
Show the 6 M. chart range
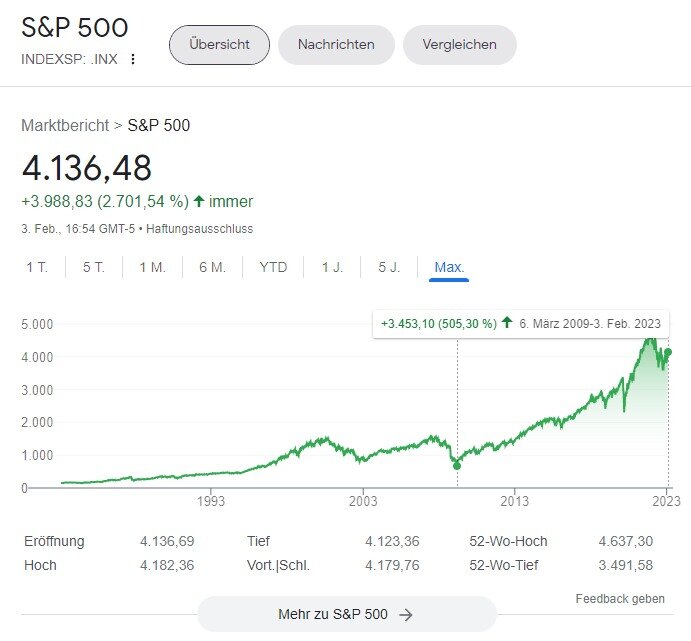tap(212, 267)
